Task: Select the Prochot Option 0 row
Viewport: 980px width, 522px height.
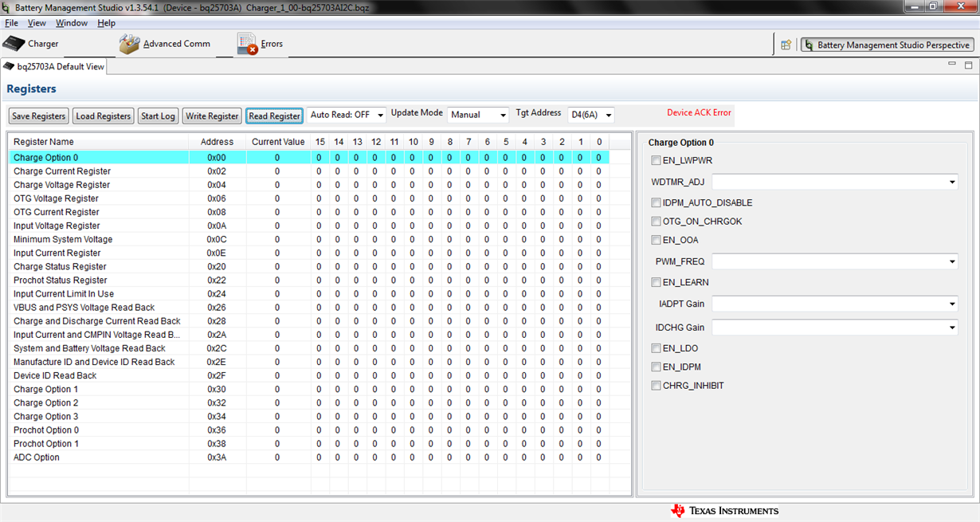Action: [x=309, y=430]
